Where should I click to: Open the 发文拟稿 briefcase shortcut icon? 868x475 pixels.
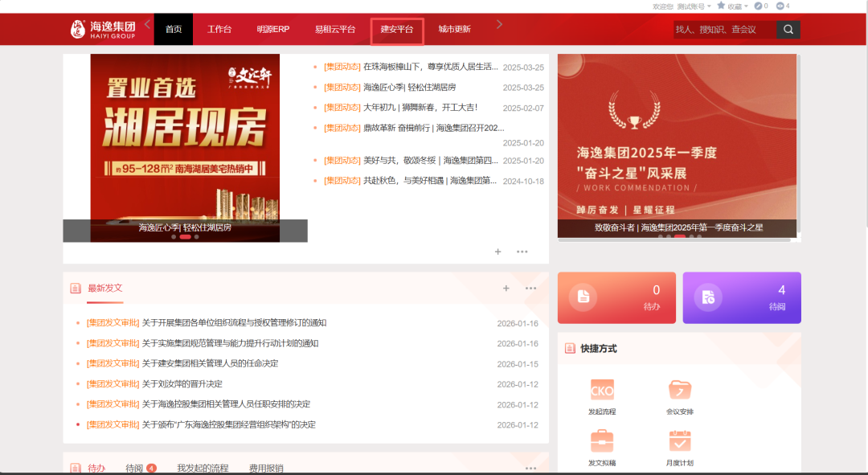tap(602, 441)
